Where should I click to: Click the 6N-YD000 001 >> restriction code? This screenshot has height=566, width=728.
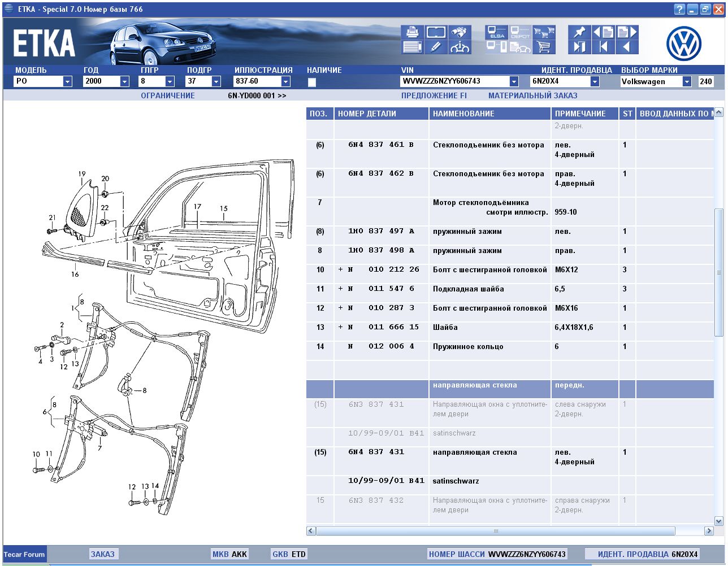point(257,95)
